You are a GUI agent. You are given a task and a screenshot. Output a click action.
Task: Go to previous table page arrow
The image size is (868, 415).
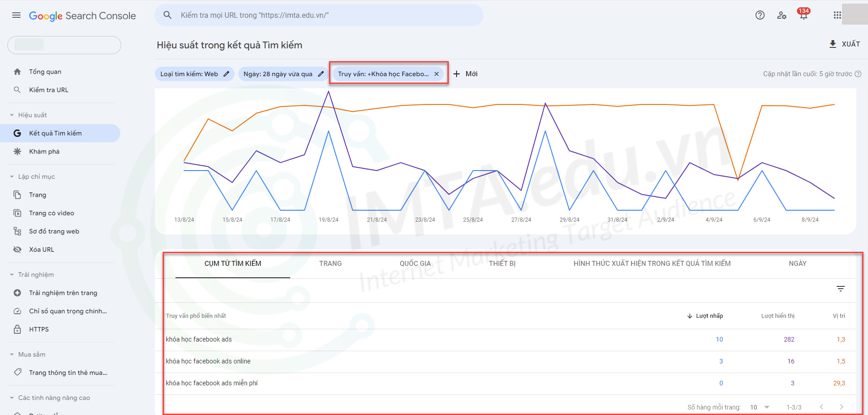[822, 407]
